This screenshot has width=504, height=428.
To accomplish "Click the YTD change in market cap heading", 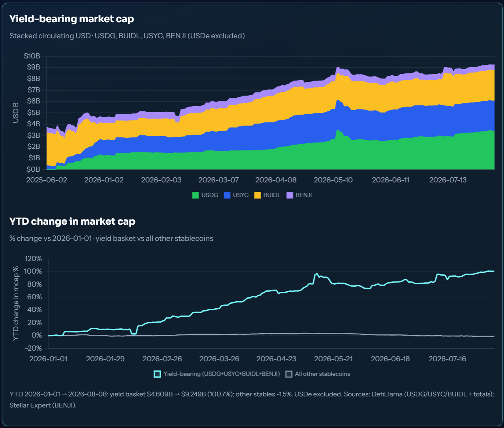I will 72,222.
